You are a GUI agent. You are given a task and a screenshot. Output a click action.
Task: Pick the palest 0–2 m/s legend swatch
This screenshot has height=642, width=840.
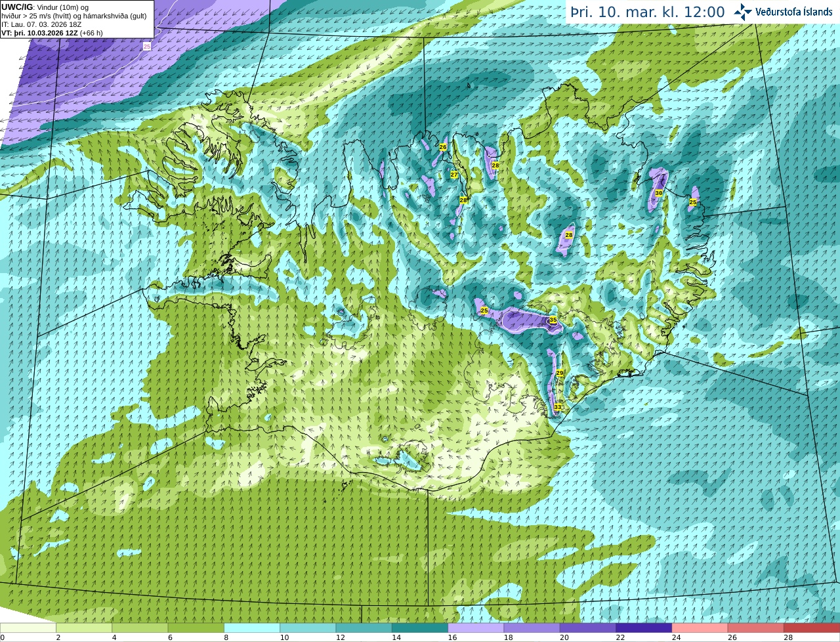[28, 628]
